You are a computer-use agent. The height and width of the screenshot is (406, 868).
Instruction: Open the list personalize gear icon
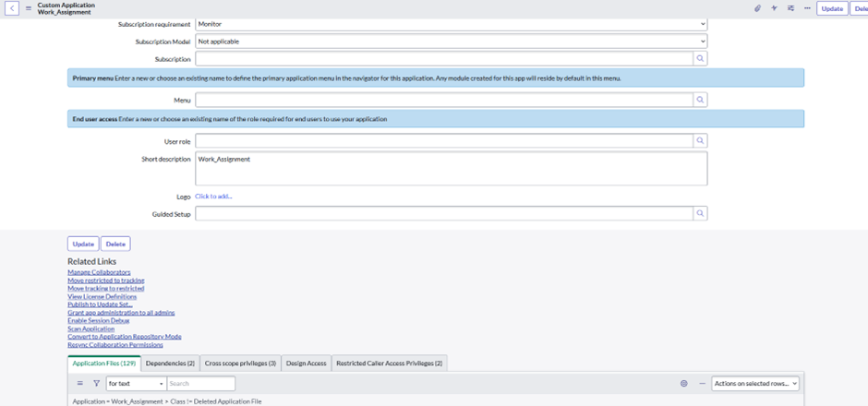coord(684,383)
